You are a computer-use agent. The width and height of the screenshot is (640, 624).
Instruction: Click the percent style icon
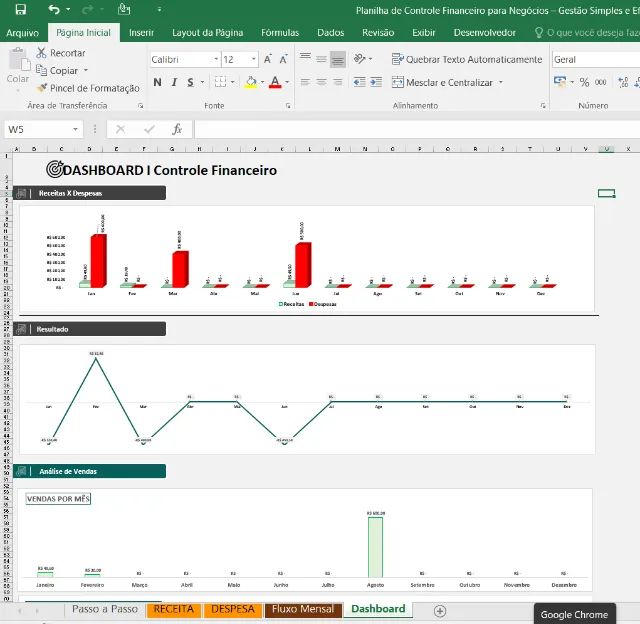pyautogui.click(x=584, y=82)
